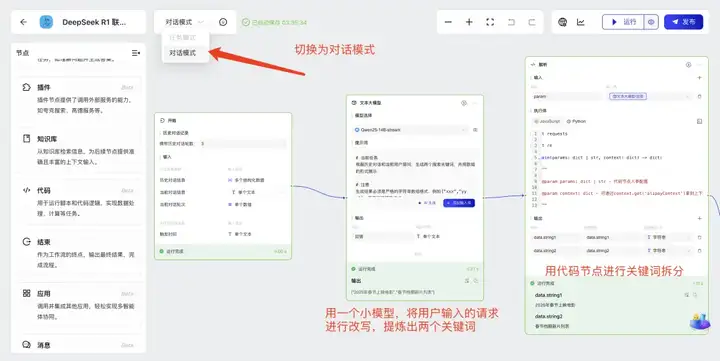This screenshot has height=361, width=720.
Task: Click the blue add-input button in prompt box
Action: tap(459, 203)
